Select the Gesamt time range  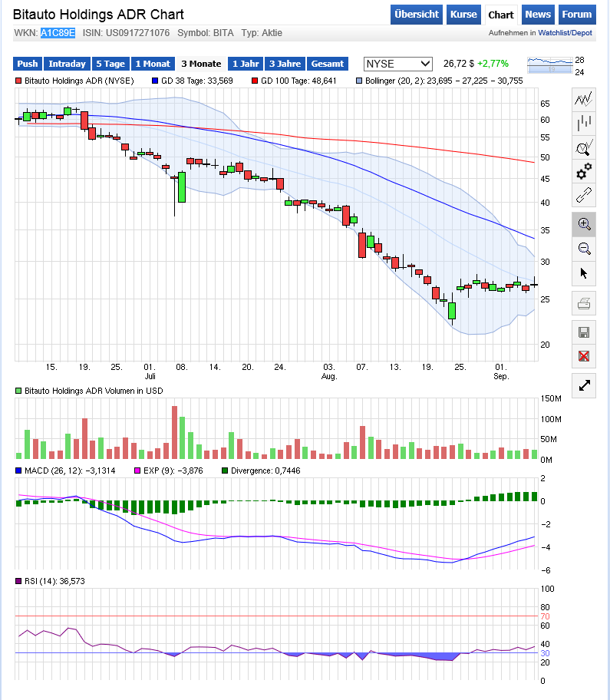[x=328, y=64]
